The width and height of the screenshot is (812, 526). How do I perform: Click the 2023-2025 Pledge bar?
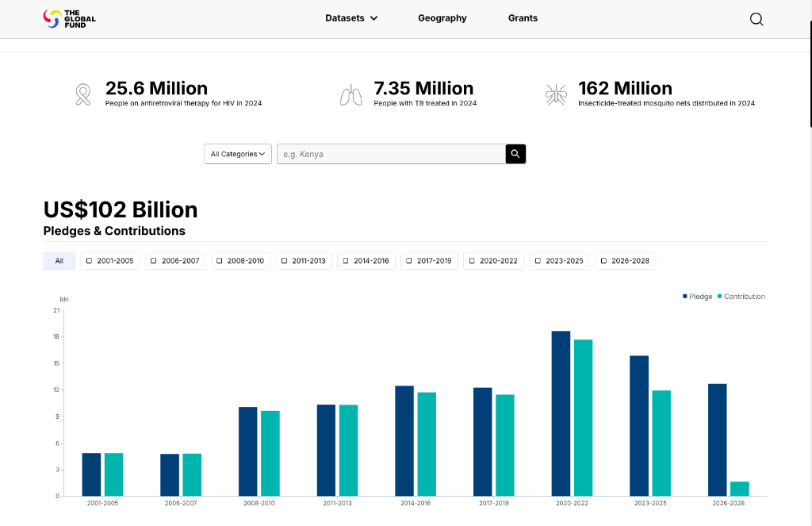pyautogui.click(x=639, y=426)
